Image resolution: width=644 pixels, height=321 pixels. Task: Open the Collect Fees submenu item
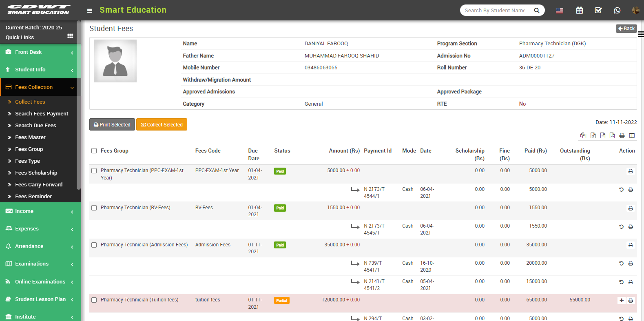coord(30,102)
